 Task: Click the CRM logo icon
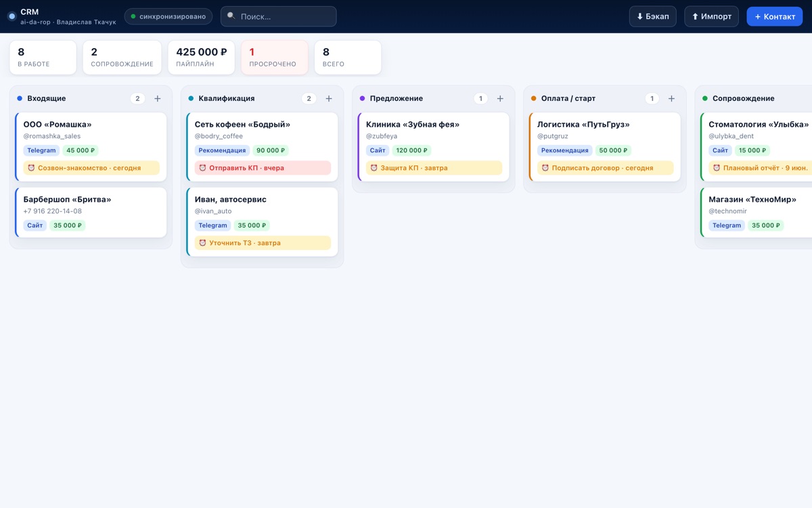[x=12, y=16]
